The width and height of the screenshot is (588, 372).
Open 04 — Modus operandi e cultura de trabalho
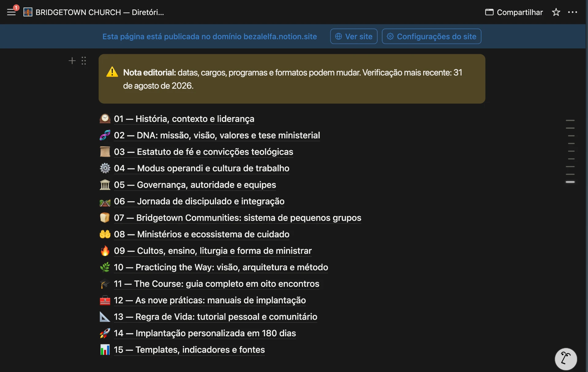(x=202, y=169)
